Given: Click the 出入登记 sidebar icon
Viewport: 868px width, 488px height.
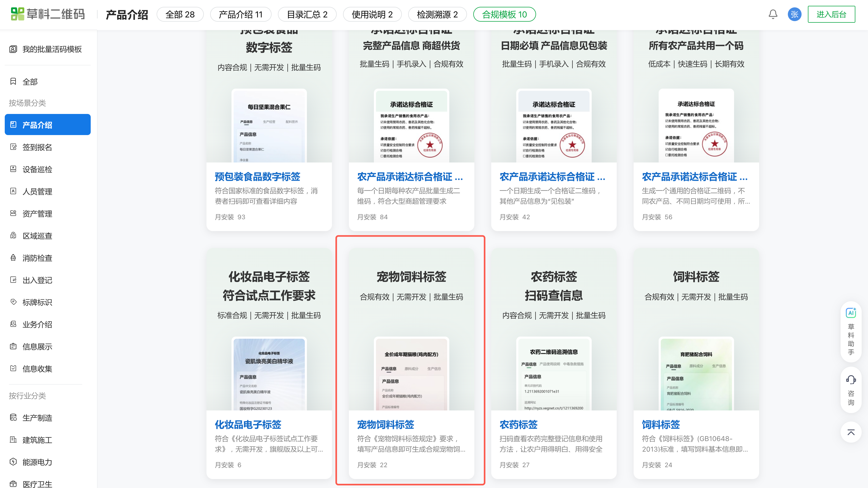Looking at the screenshot, I should coord(13,280).
